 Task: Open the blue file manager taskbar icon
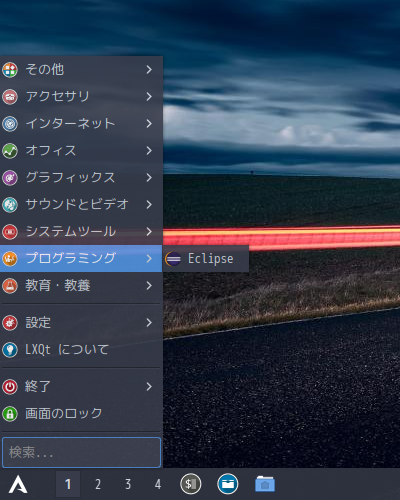click(228, 484)
